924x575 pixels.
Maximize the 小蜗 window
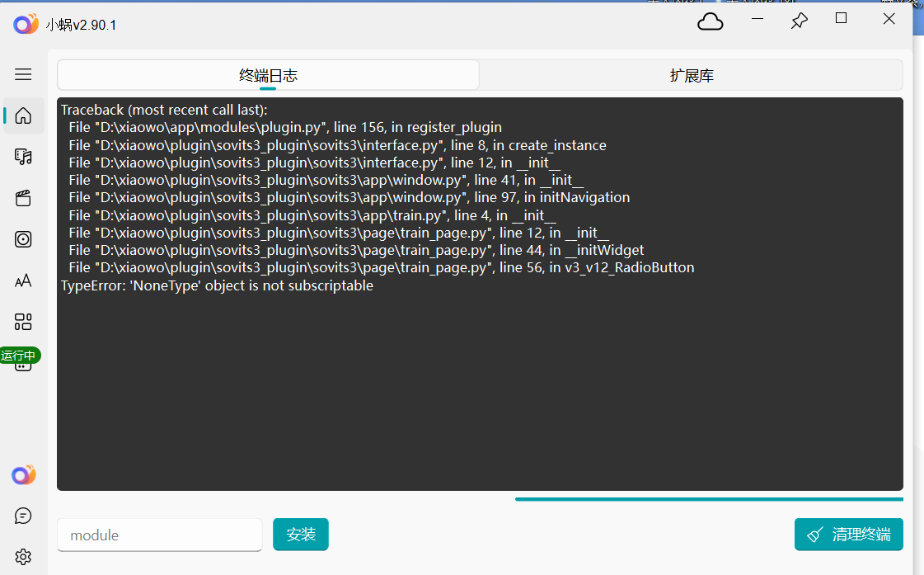(842, 18)
